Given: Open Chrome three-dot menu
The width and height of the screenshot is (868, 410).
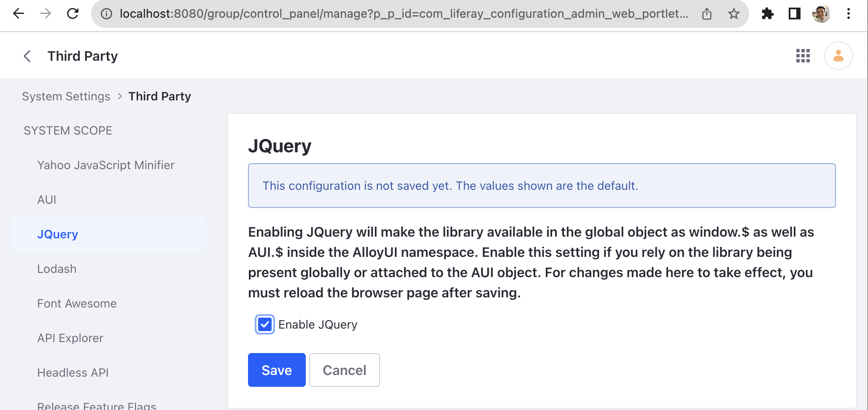Looking at the screenshot, I should (x=849, y=14).
